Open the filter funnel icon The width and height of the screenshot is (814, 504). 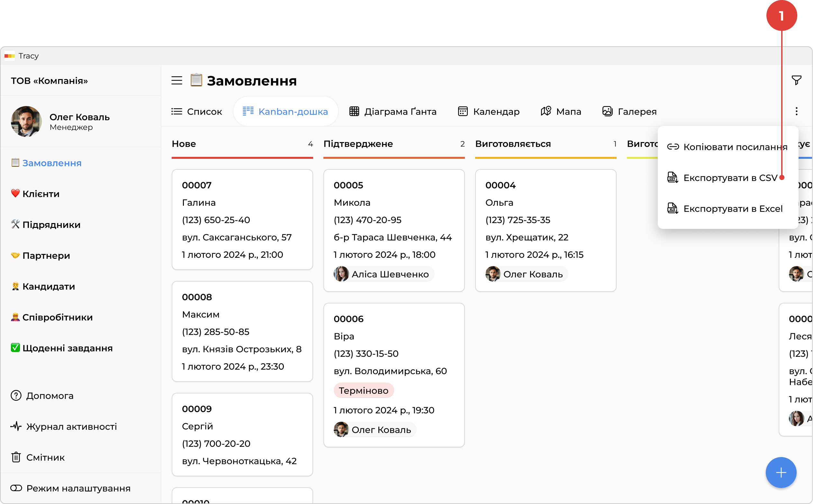pos(796,80)
